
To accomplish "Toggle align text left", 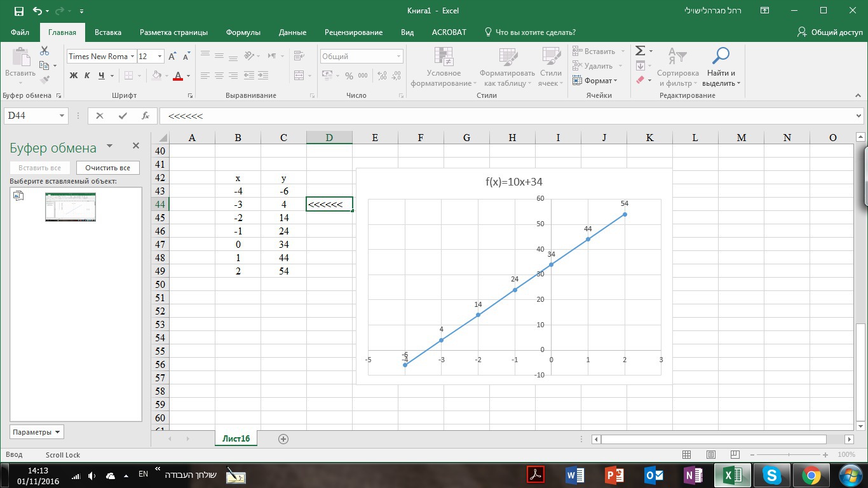I will point(205,75).
